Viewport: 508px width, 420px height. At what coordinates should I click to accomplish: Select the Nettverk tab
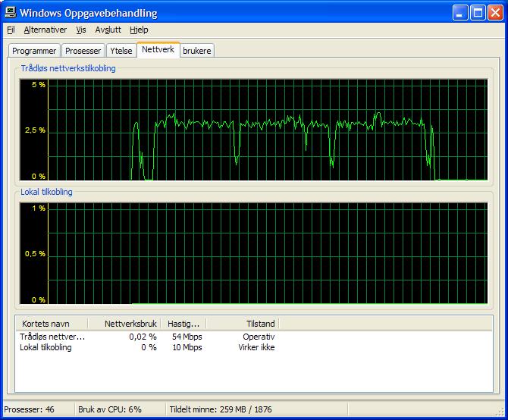158,49
